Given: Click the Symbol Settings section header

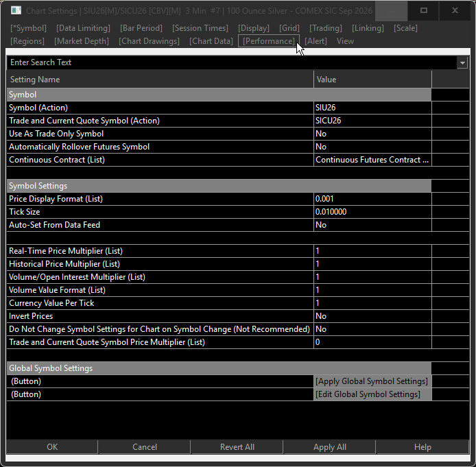Looking at the screenshot, I should tap(219, 186).
